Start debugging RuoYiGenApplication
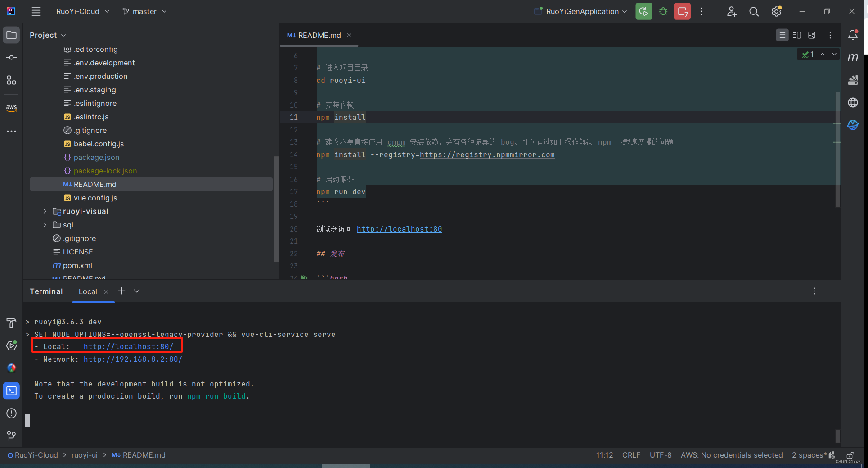The image size is (868, 468). [663, 12]
